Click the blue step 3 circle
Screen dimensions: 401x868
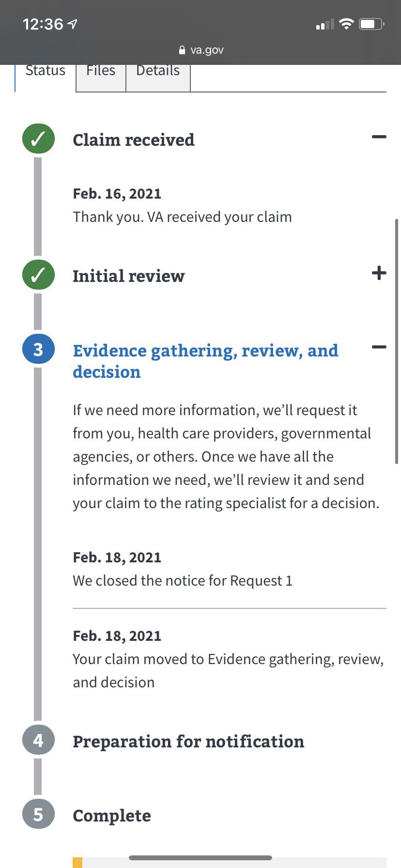(38, 349)
